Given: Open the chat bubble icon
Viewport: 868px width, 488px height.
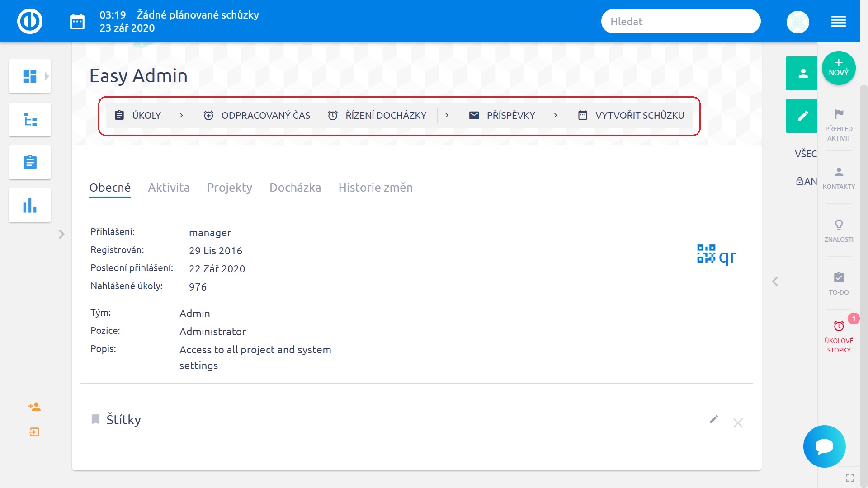Looking at the screenshot, I should click(824, 446).
